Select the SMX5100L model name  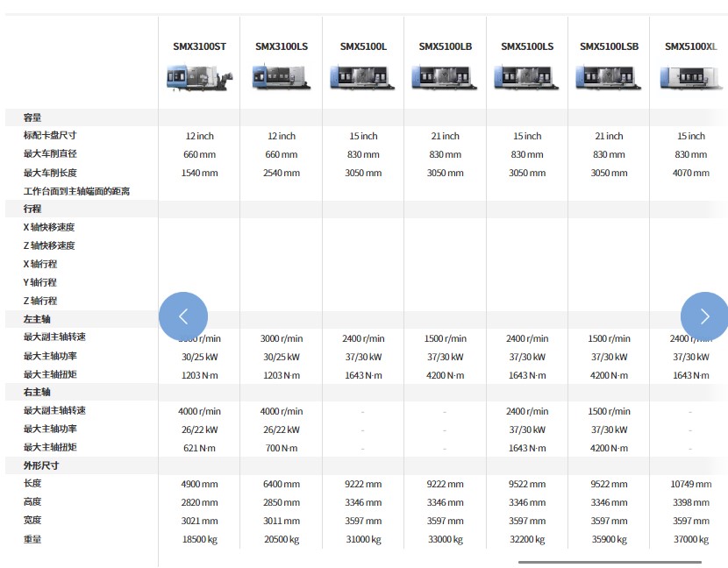[x=363, y=46]
